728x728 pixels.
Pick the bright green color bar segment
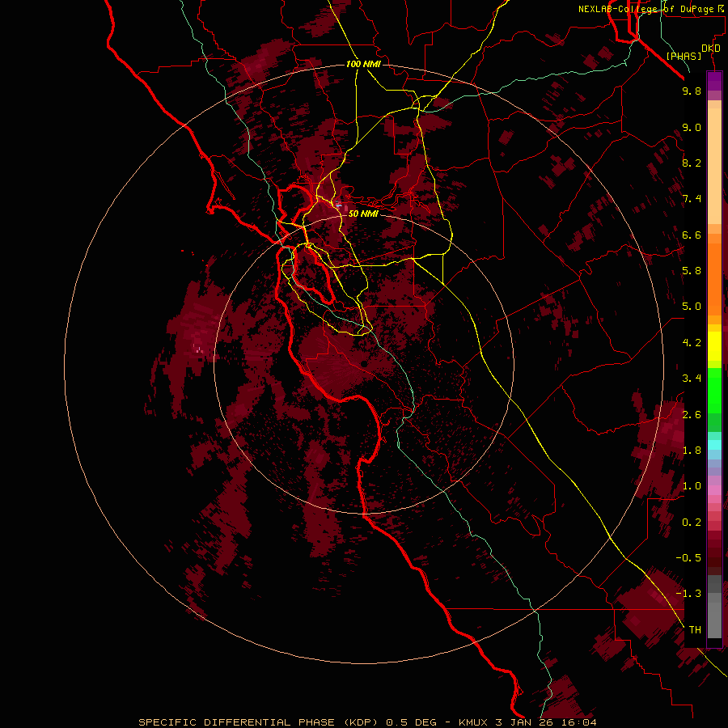coord(714,390)
